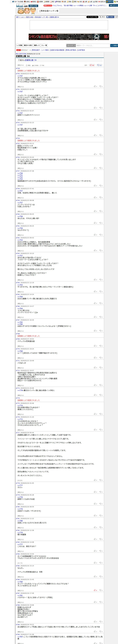The height and width of the screenshot is (644, 118).
Task: Click thumbs-down on post #784
Action: (x=101, y=563)
